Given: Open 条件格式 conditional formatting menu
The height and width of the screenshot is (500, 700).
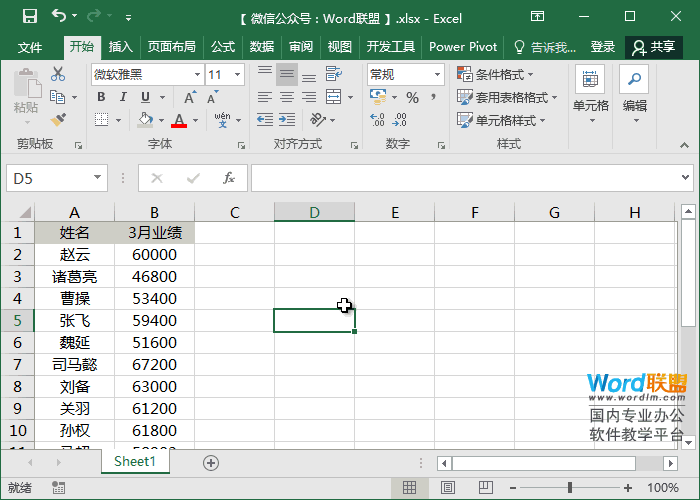Looking at the screenshot, I should (x=495, y=74).
